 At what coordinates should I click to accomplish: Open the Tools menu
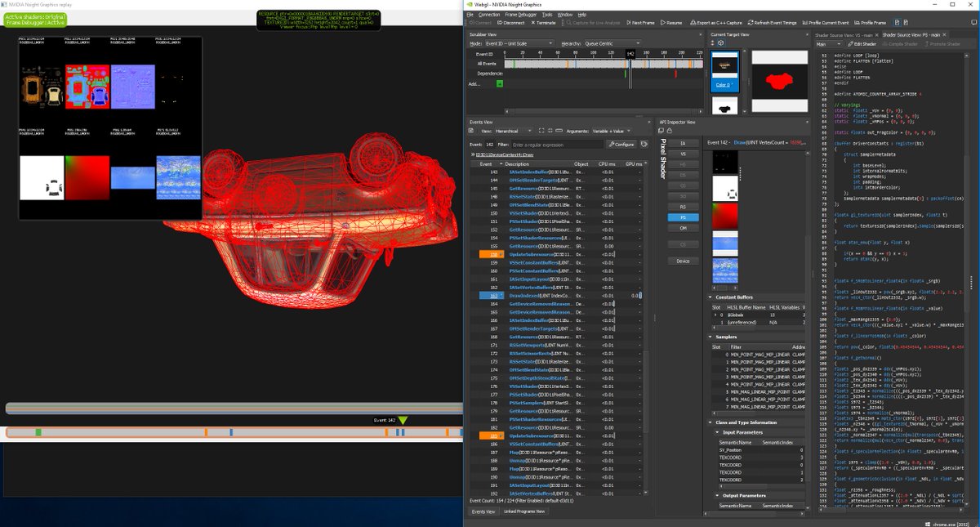(x=547, y=15)
